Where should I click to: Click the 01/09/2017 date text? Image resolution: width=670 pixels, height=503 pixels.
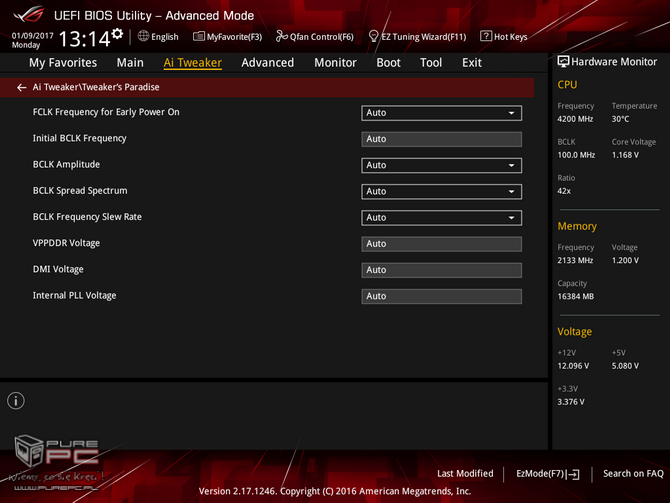32,35
